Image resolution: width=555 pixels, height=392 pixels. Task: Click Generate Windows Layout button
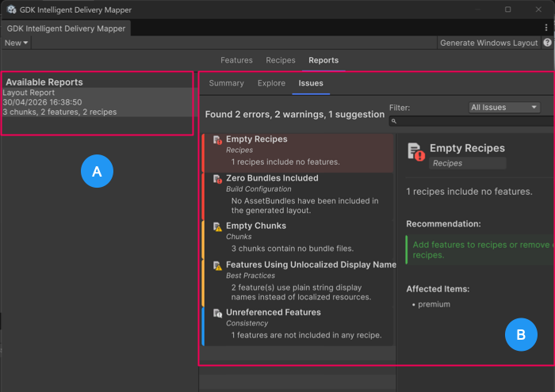pyautogui.click(x=489, y=43)
